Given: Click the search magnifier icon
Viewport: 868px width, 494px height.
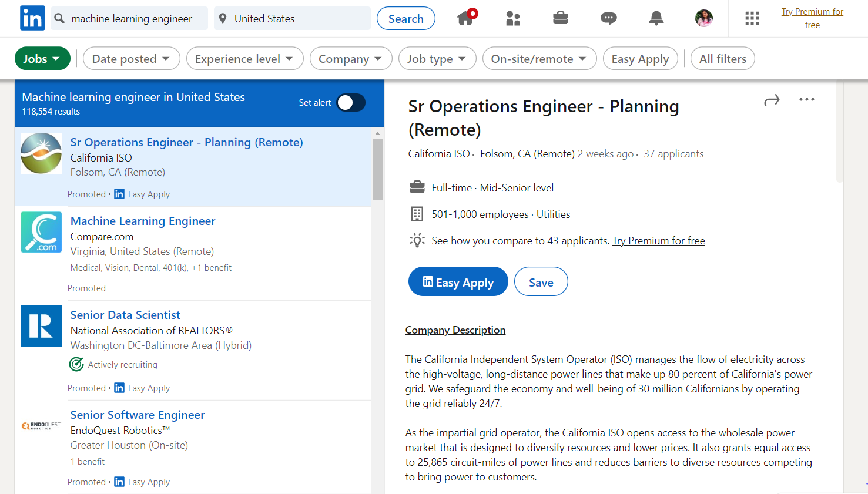Looking at the screenshot, I should pos(59,19).
